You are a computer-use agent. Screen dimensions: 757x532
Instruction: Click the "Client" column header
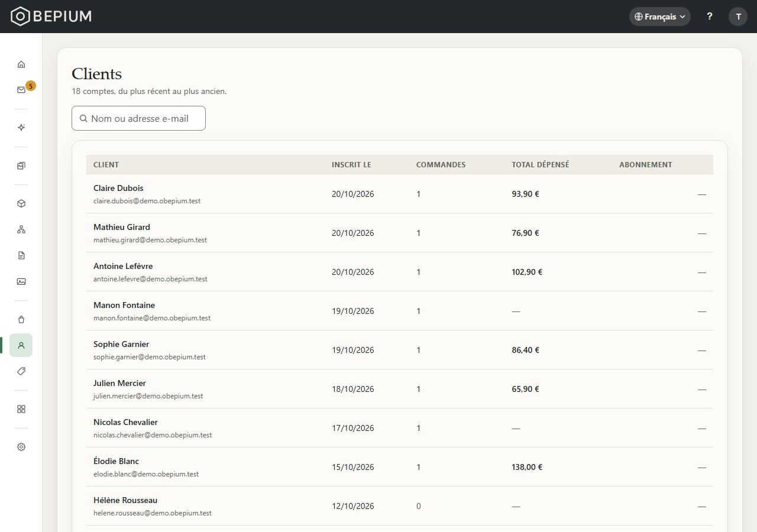(x=106, y=165)
